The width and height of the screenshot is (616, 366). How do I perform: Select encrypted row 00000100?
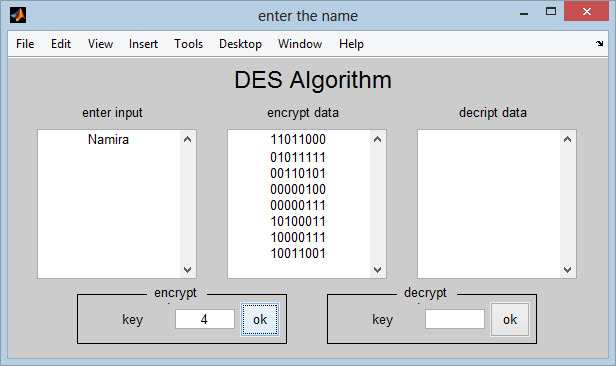[298, 189]
